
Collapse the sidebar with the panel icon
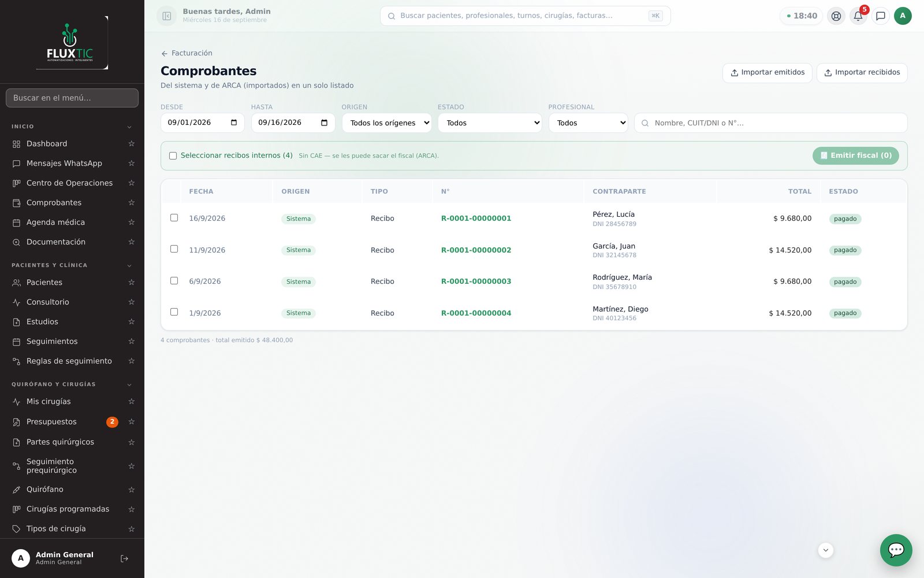pos(166,16)
